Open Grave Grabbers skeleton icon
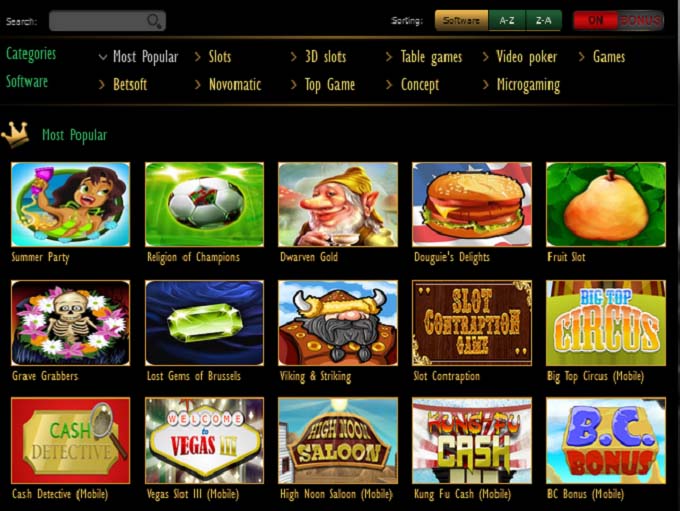This screenshot has width=680, height=511. (x=70, y=323)
